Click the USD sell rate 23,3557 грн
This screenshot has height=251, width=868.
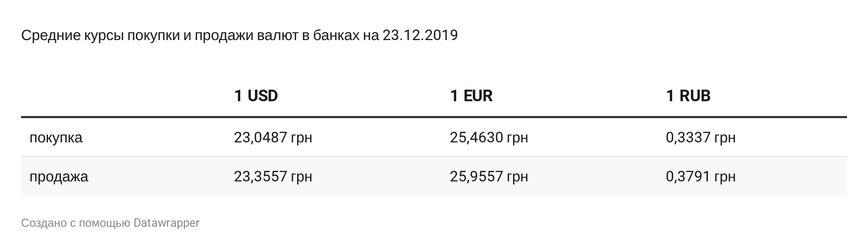273,176
